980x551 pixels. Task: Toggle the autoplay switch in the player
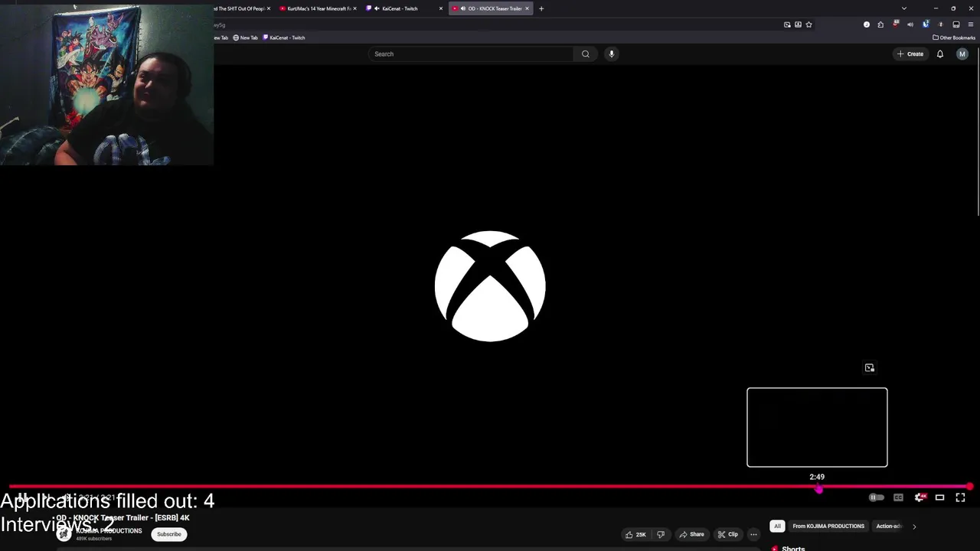click(876, 497)
